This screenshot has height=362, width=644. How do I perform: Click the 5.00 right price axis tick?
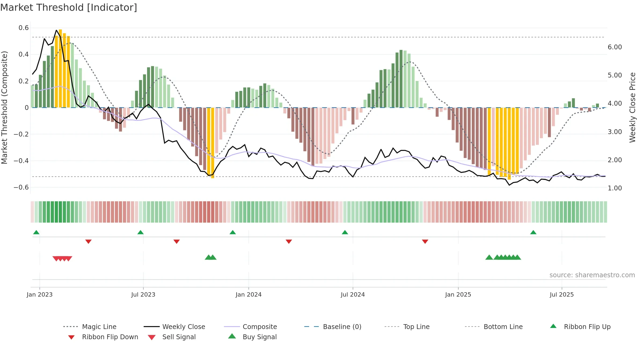pos(615,75)
